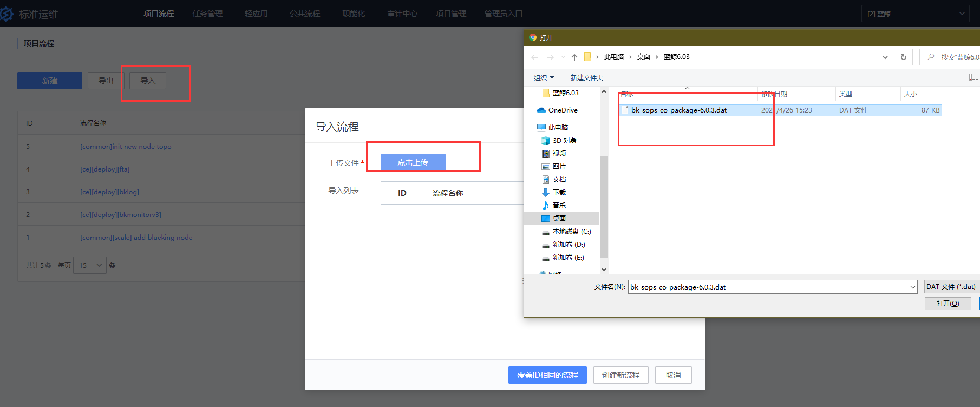Open the address bar history dropdown
This screenshot has height=407, width=980.
(885, 57)
